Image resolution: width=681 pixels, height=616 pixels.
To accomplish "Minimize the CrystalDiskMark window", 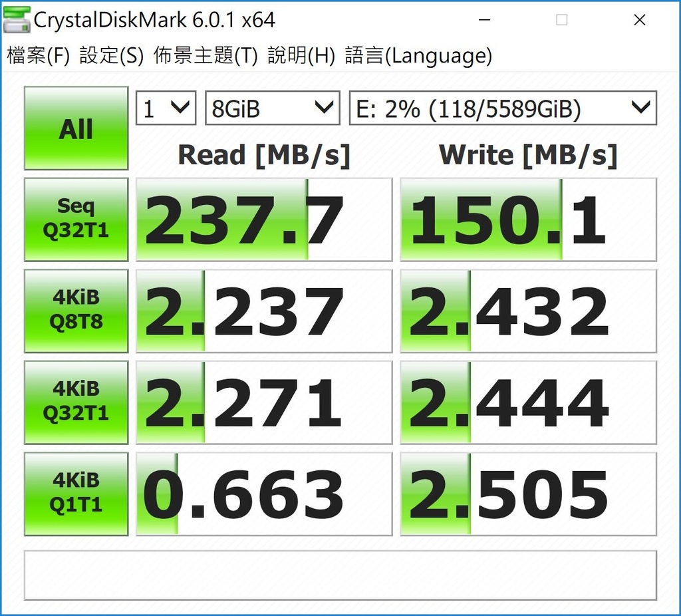I will [485, 20].
